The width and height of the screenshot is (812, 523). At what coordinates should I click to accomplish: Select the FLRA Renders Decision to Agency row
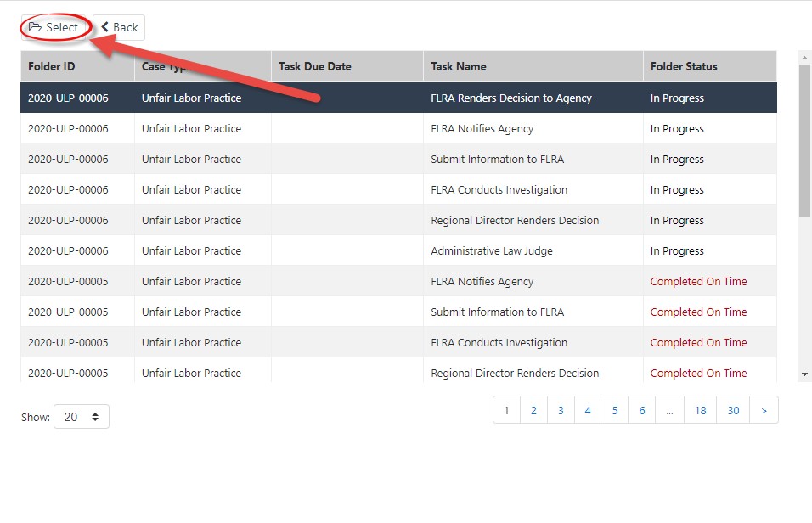(x=398, y=98)
